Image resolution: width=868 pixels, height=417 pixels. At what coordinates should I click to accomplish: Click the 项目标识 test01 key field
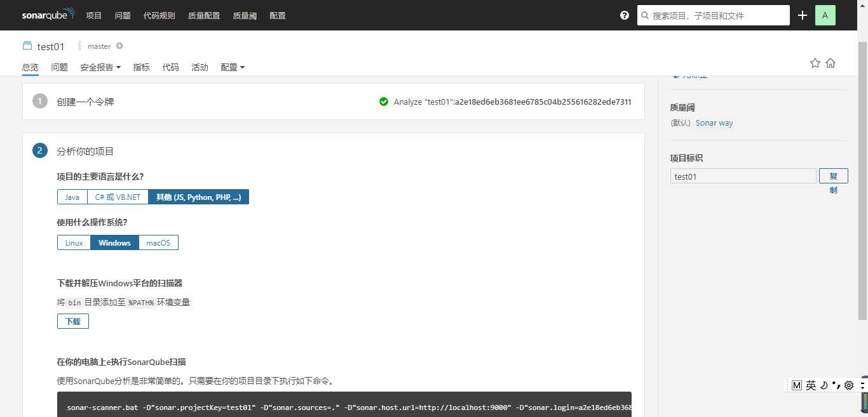(x=743, y=176)
